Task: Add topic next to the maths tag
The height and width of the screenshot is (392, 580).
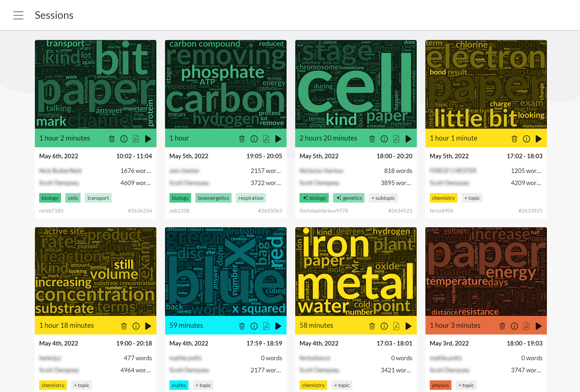Action: click(203, 385)
